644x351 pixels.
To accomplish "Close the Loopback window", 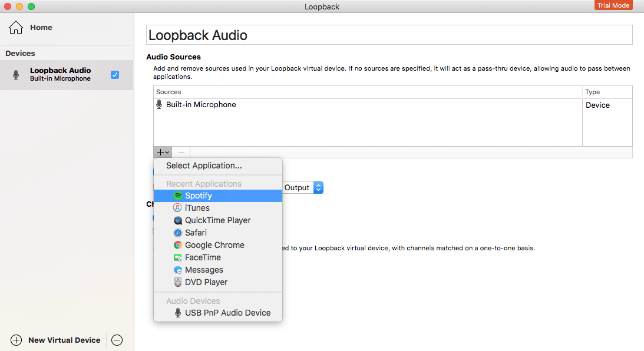I will [8, 6].
